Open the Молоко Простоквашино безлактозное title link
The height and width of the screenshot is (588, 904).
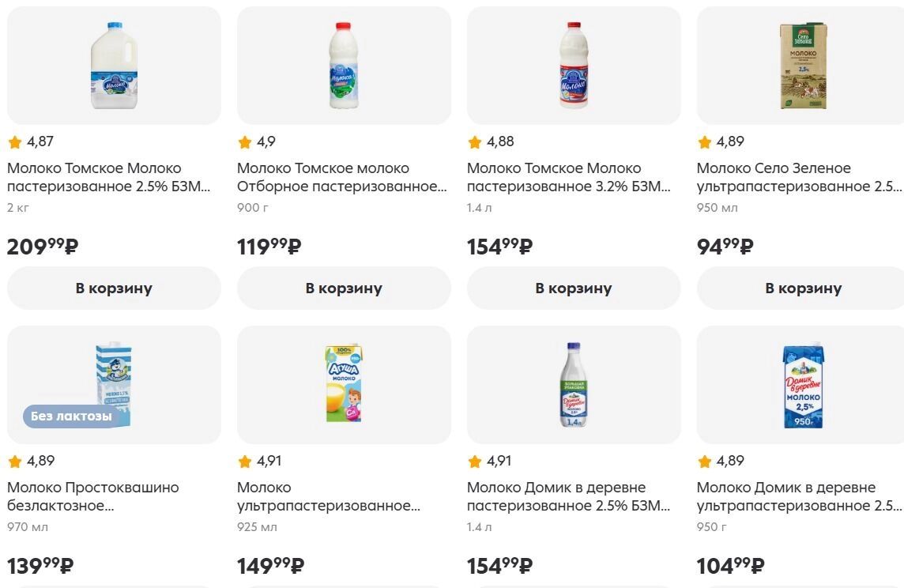[x=93, y=496]
